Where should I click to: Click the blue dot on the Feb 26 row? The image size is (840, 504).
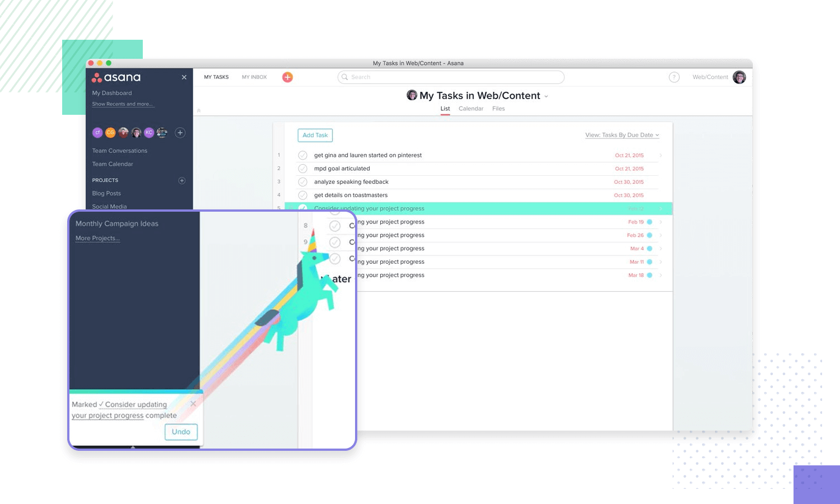650,235
